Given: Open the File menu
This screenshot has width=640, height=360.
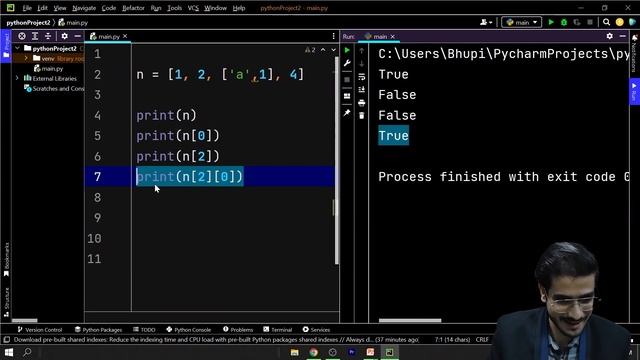Looking at the screenshot, I should 27,8.
